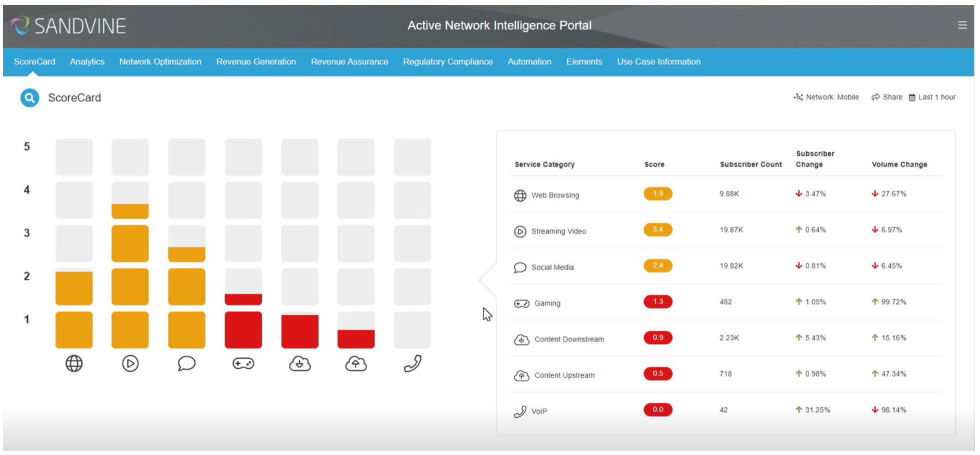Select the globe icon under the chart
The height and width of the screenshot is (455, 980).
click(x=74, y=363)
